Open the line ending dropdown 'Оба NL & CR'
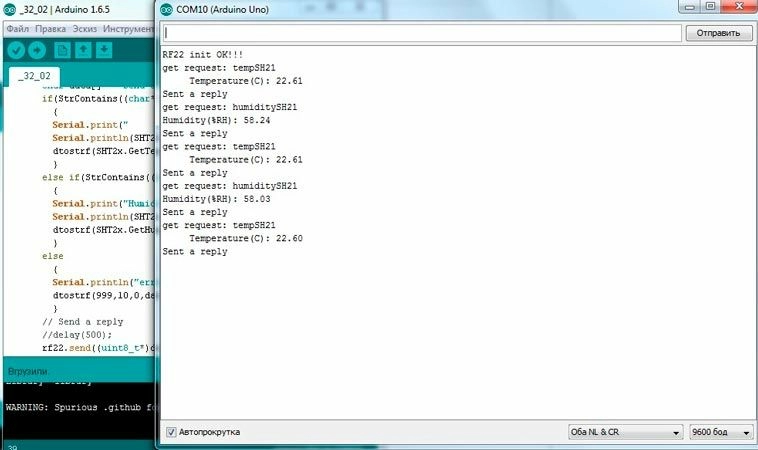Image resolution: width=758 pixels, height=450 pixels. point(623,432)
